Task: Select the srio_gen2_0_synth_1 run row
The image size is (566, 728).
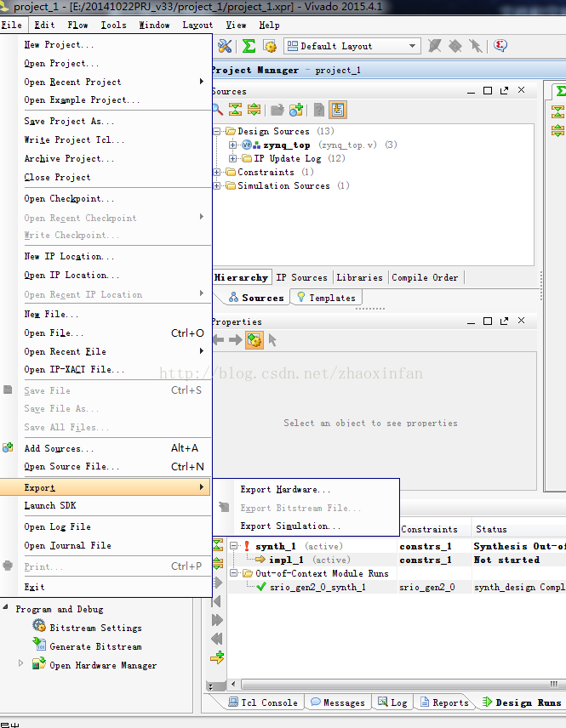Action: point(397,587)
